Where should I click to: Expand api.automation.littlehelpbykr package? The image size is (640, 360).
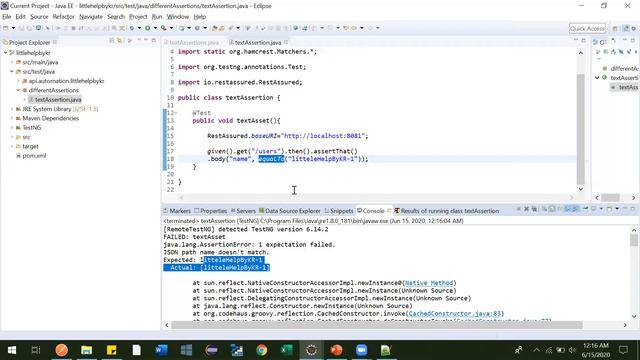click(x=18, y=81)
